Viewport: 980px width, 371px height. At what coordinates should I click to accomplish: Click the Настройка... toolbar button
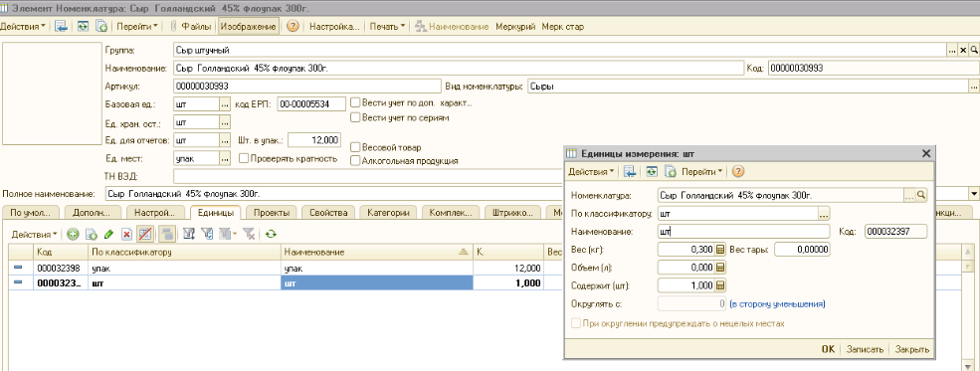point(334,27)
